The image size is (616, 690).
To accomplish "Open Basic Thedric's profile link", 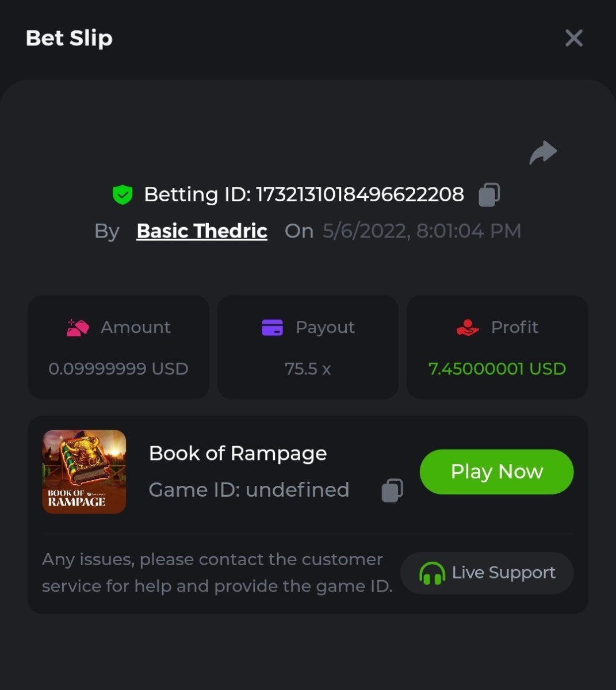I will 202,231.
